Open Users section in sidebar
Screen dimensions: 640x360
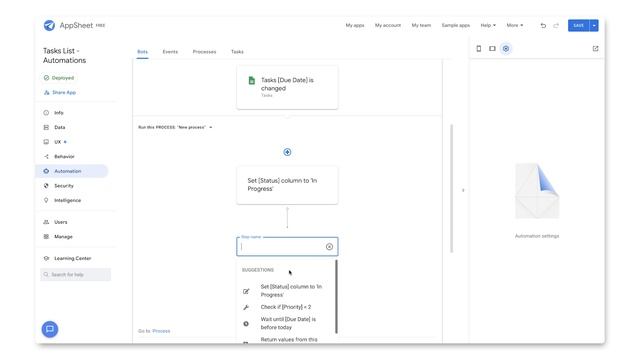tap(60, 222)
